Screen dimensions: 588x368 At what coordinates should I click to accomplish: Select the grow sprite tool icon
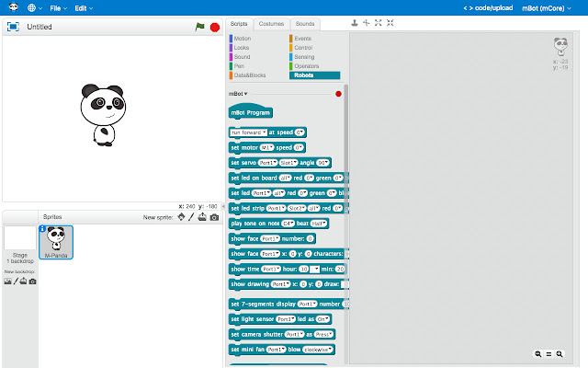pyautogui.click(x=378, y=23)
